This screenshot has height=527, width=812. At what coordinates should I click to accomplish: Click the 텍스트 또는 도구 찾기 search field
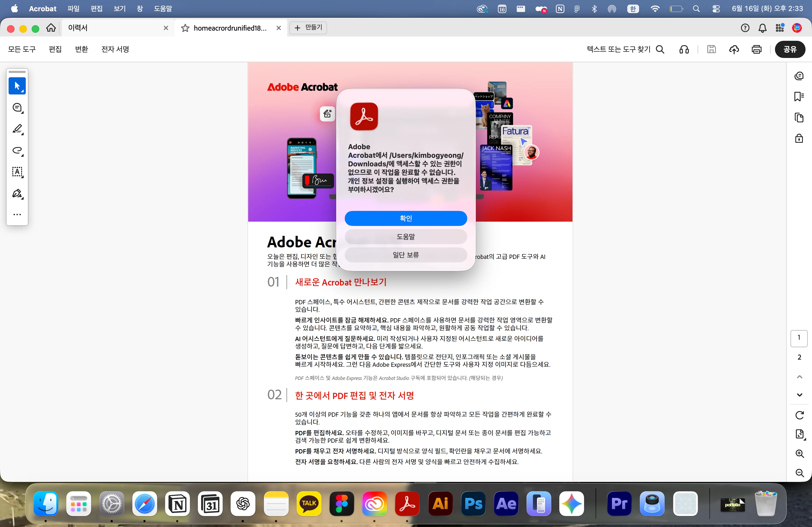coord(625,49)
